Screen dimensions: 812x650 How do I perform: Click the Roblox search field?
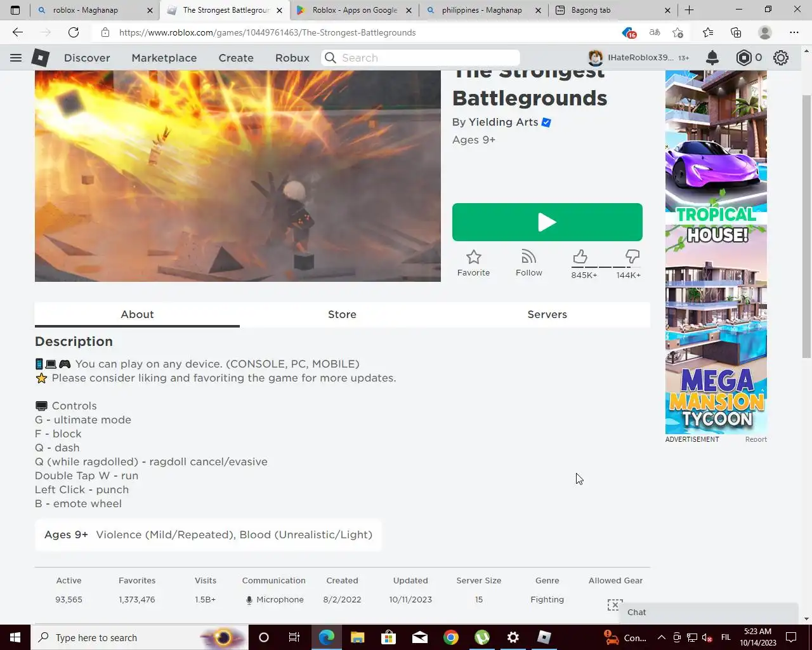pos(421,58)
